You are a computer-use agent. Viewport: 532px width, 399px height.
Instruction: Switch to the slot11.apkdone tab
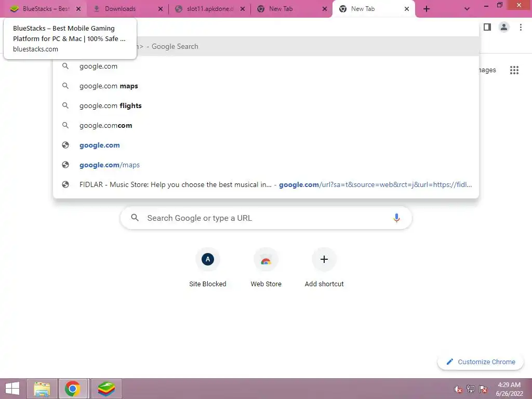(x=210, y=9)
